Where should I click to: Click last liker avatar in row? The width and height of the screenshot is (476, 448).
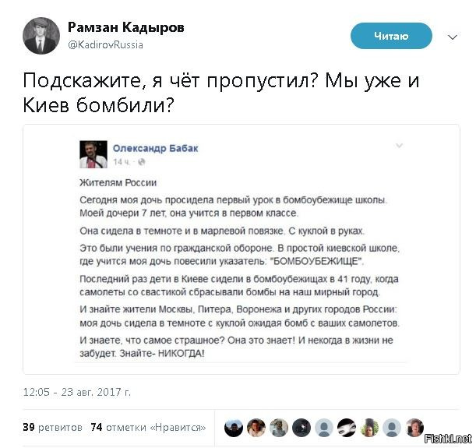click(x=414, y=428)
